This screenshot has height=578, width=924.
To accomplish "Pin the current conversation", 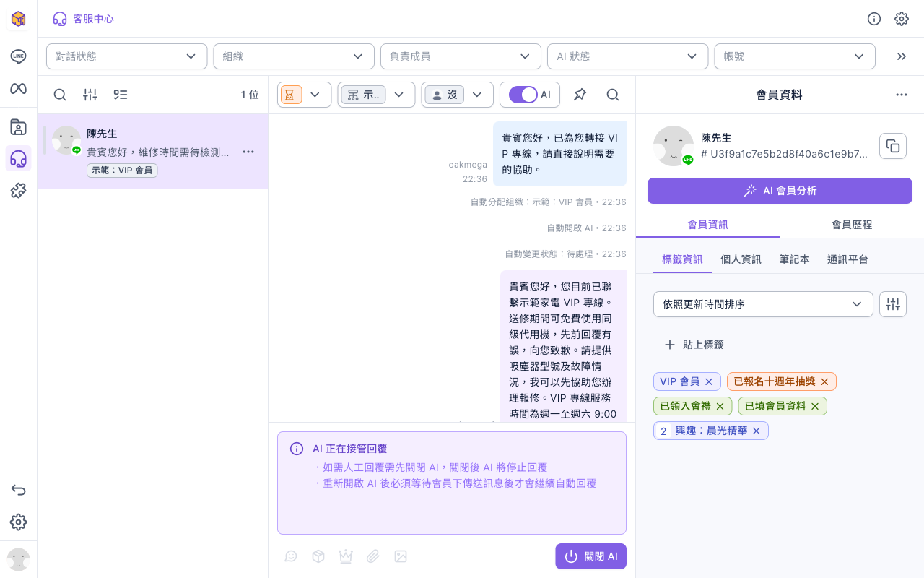I will pyautogui.click(x=580, y=95).
